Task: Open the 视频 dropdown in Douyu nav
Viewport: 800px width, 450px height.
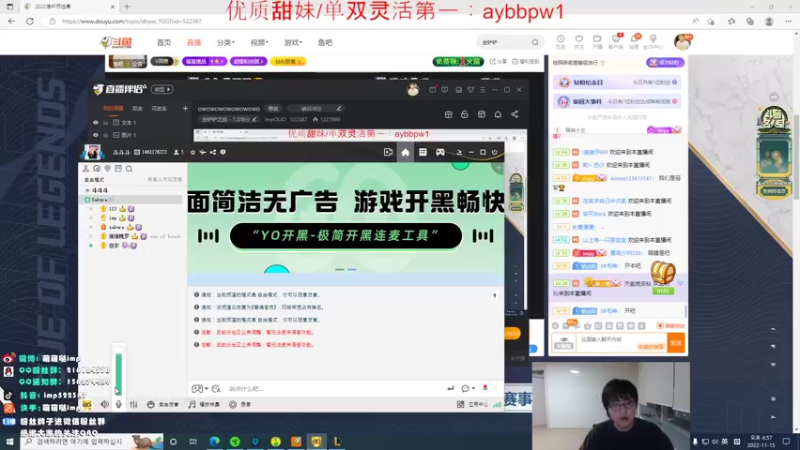Action: pos(259,42)
